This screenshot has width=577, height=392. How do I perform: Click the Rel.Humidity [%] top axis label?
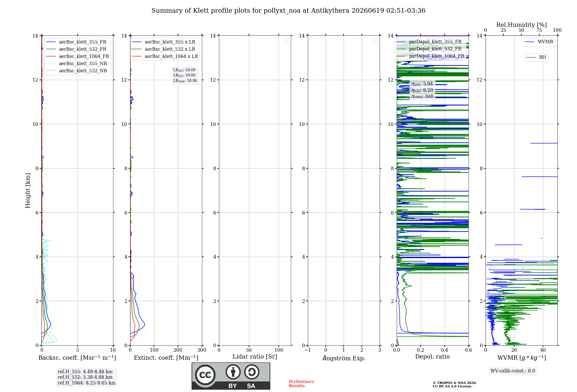tap(522, 25)
